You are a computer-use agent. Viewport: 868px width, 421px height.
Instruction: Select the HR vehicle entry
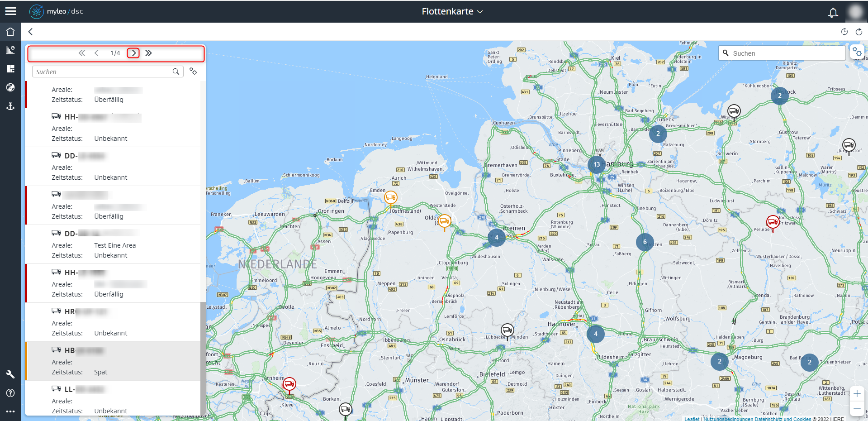pyautogui.click(x=113, y=322)
